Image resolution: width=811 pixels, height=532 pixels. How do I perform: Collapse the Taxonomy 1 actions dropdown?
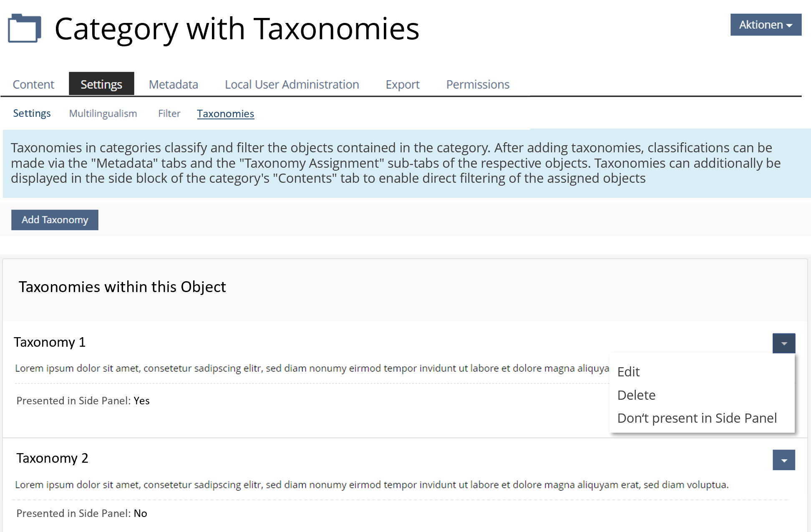pos(783,343)
